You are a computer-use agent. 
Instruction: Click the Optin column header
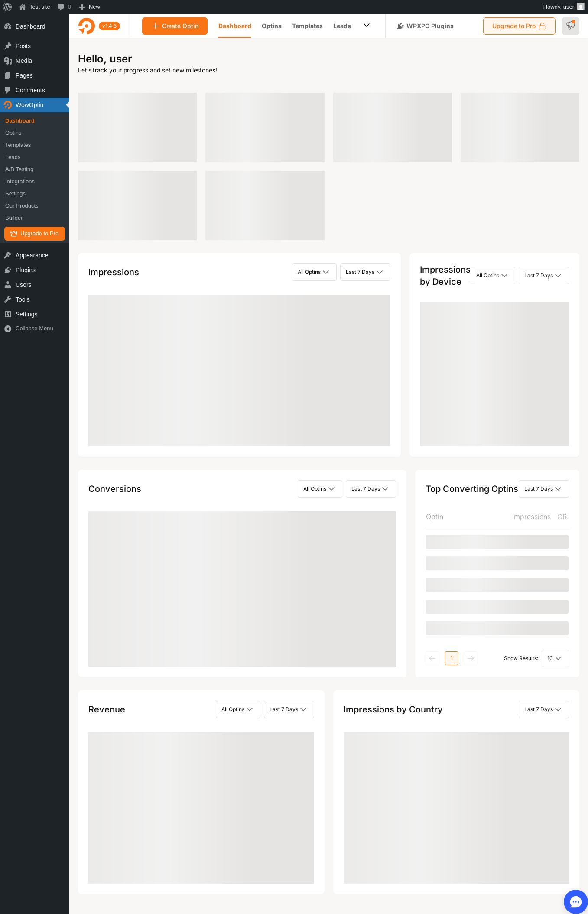pos(435,517)
